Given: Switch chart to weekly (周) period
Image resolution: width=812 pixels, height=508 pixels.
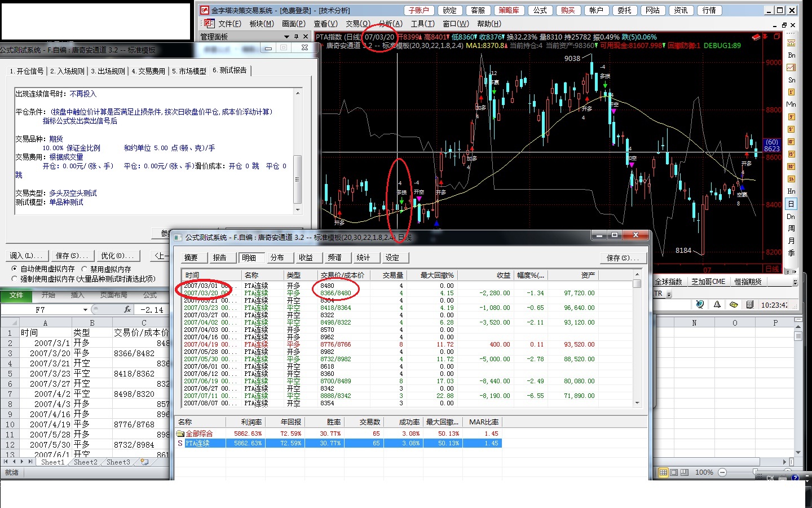Looking at the screenshot, I should [x=791, y=229].
